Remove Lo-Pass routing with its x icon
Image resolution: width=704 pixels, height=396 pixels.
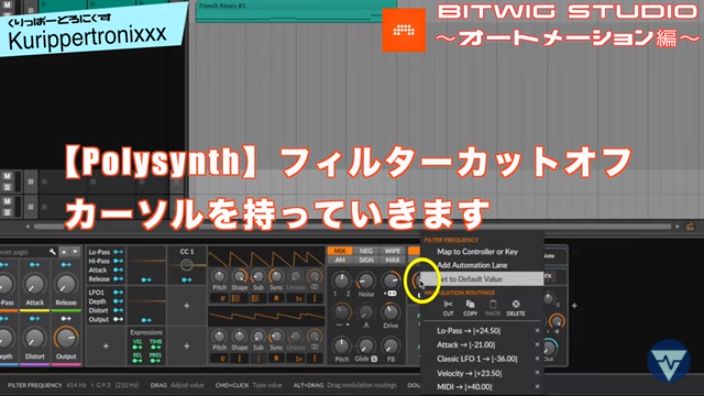point(537,331)
